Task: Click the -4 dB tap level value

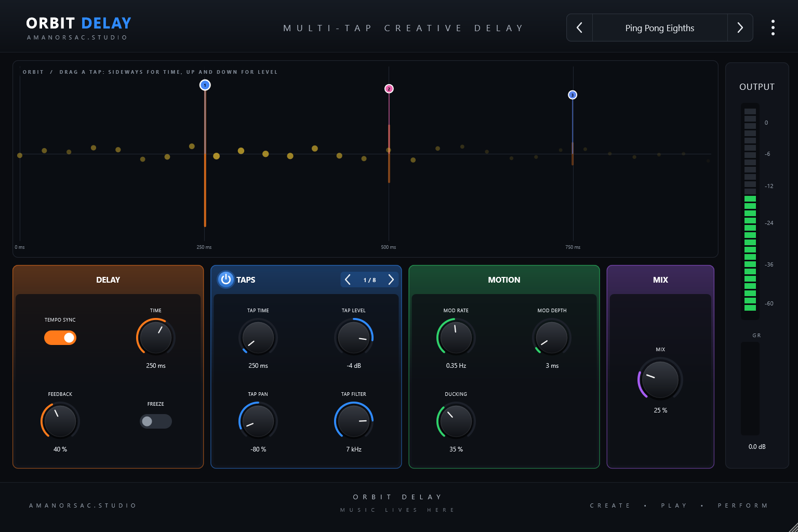Action: click(x=354, y=366)
